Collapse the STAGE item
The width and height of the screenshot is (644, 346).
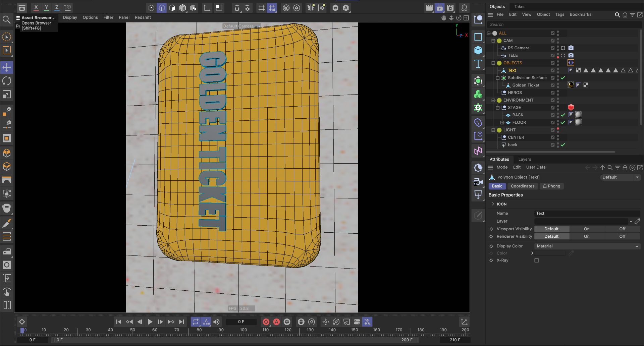[x=498, y=108]
